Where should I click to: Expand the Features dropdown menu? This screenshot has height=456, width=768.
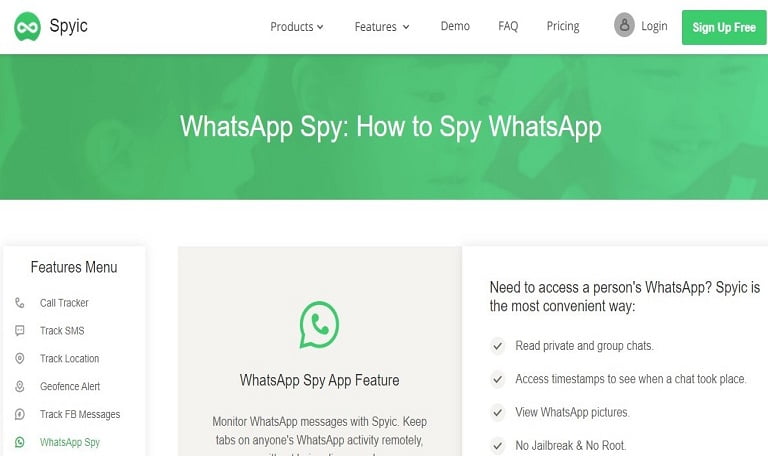[x=382, y=26]
